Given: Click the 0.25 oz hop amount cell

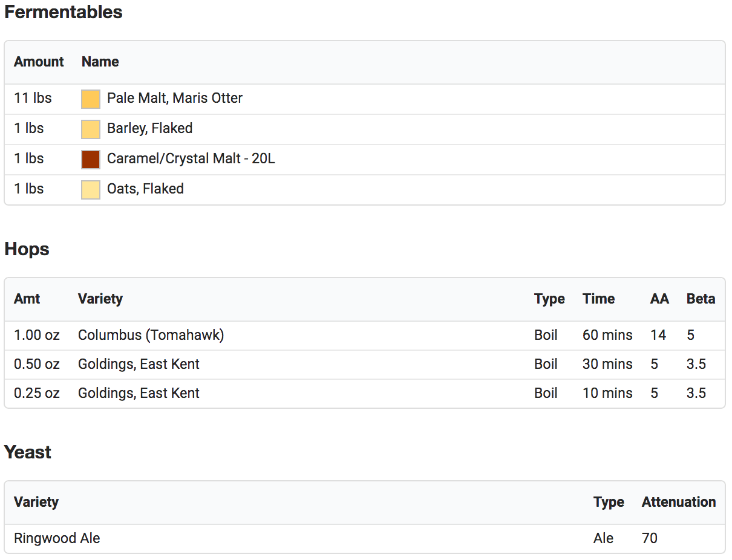Looking at the screenshot, I should 37,393.
